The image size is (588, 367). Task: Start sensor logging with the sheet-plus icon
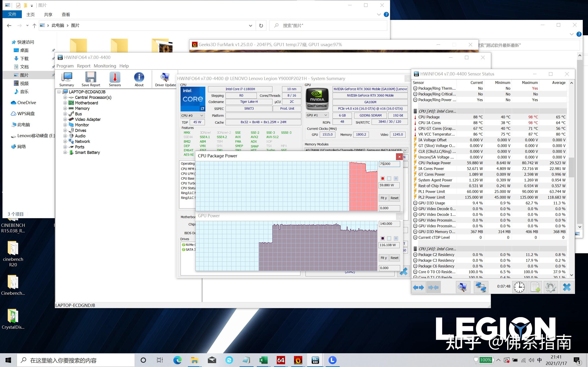pos(535,287)
